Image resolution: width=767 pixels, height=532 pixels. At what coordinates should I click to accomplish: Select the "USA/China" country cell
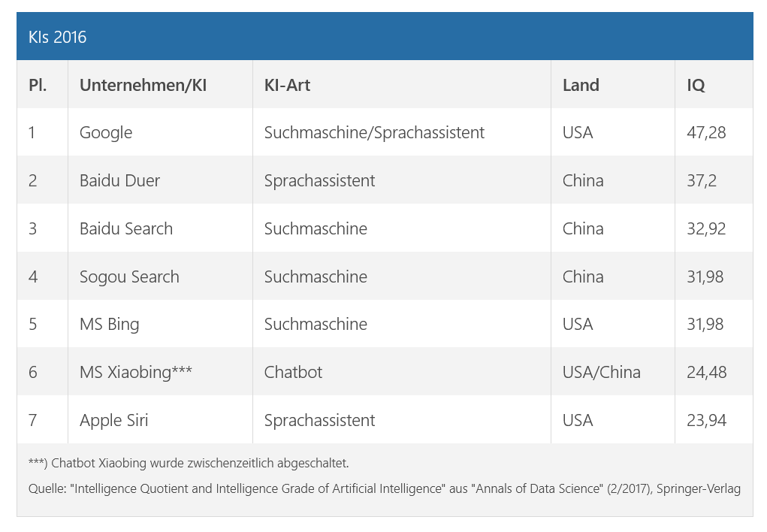(601, 372)
